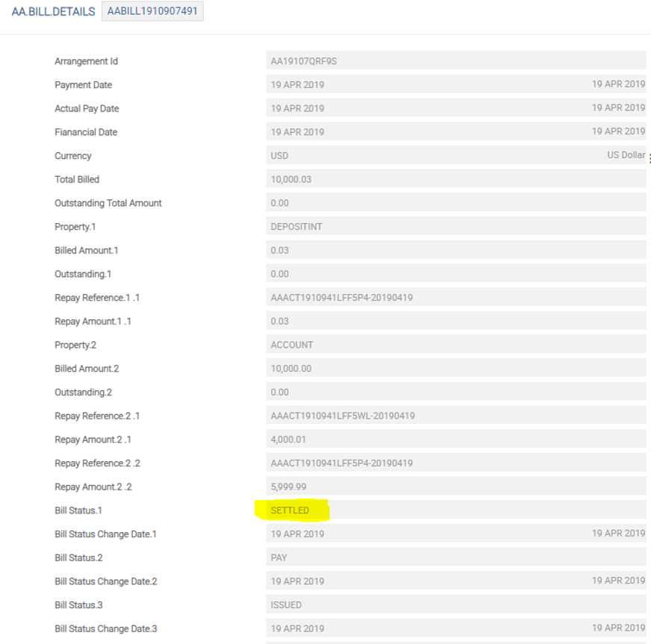
Task: Click the highlighted SETTLED bill status
Action: 290,510
